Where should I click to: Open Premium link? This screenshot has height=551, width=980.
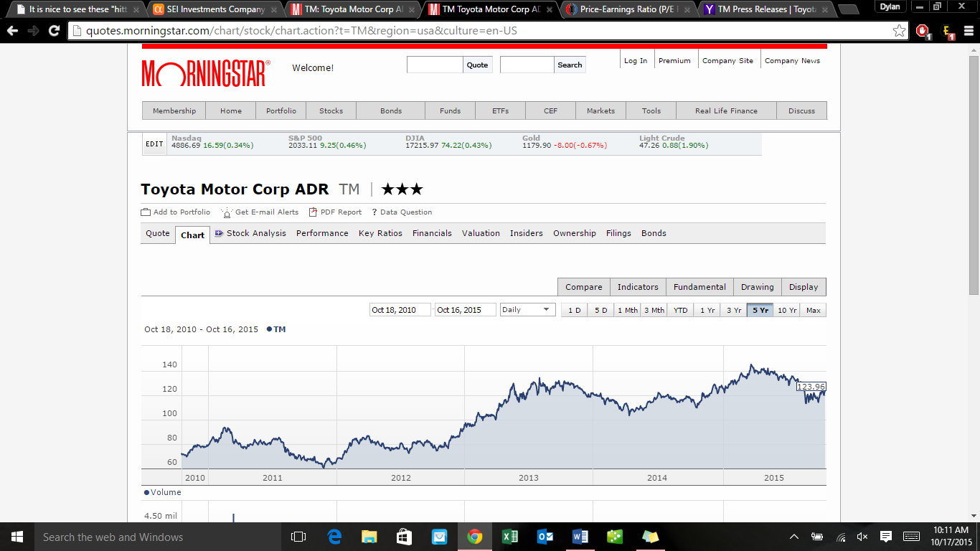[x=674, y=61]
